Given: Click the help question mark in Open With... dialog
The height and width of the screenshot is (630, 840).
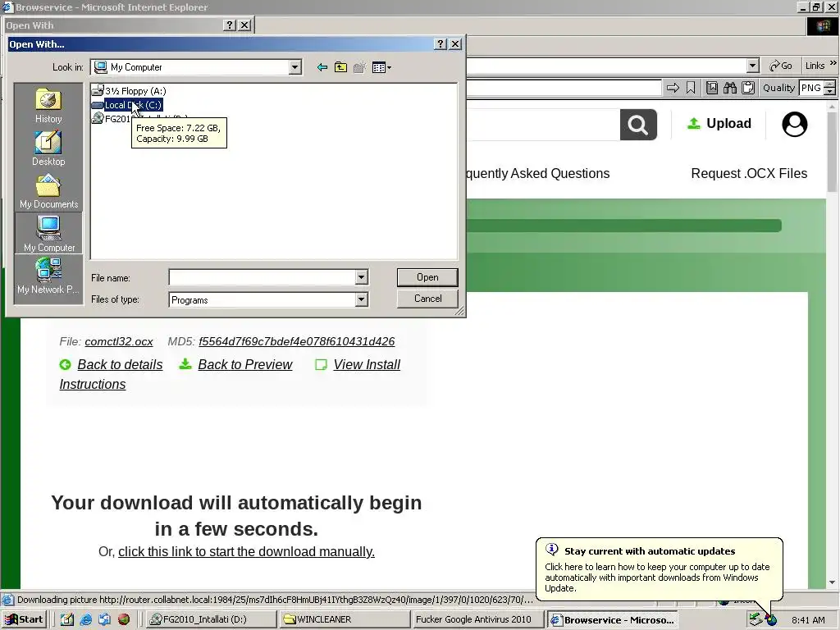Looking at the screenshot, I should pyautogui.click(x=440, y=44).
